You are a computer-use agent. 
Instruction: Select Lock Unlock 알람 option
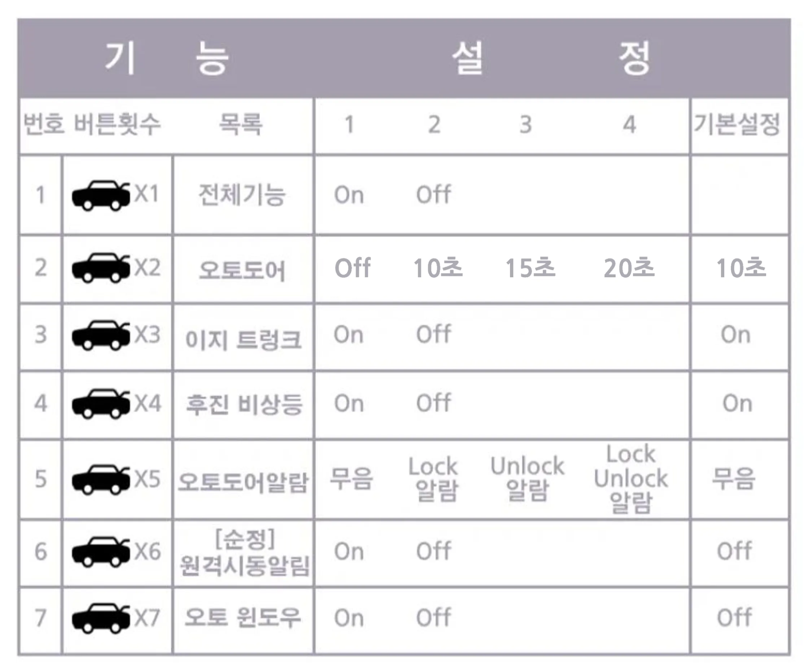pos(631,479)
